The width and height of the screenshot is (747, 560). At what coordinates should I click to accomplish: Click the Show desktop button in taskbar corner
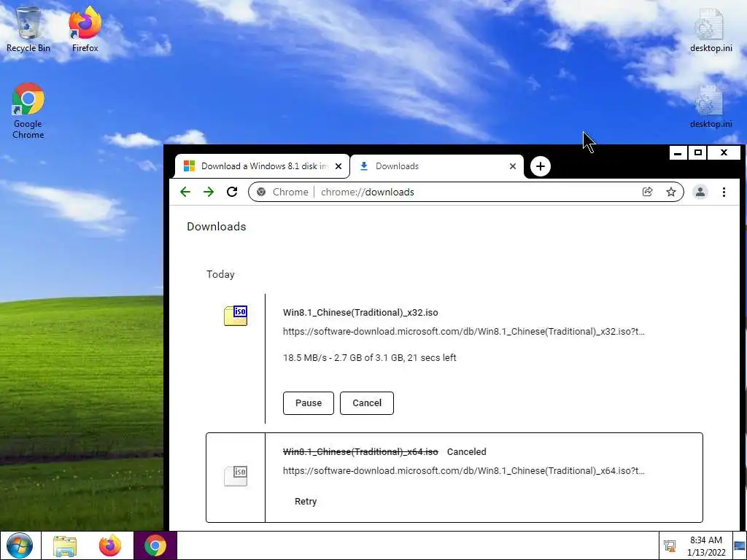740,545
